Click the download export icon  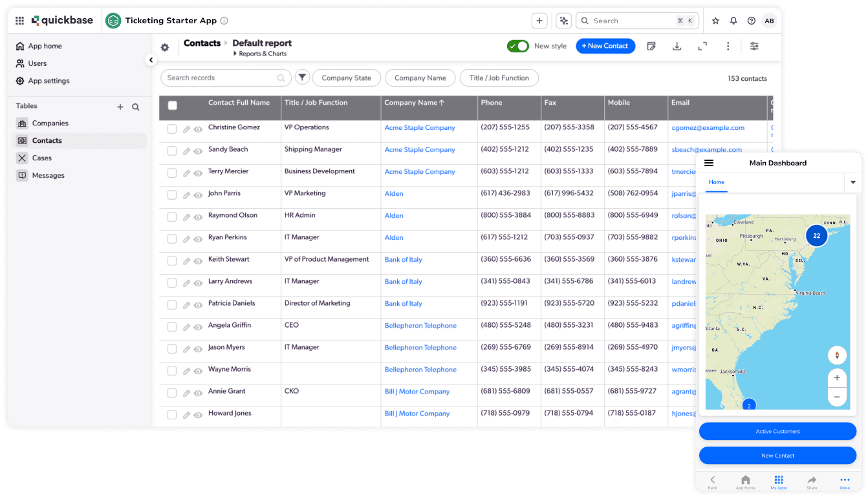coord(677,46)
